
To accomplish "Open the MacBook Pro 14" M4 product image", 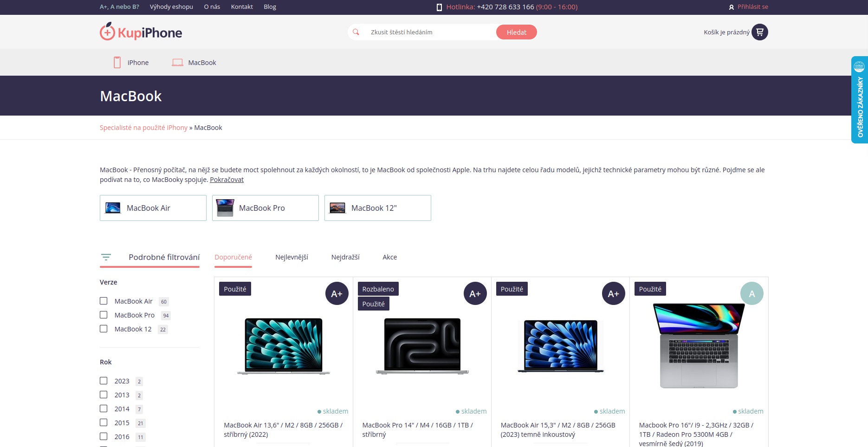I will coord(422,346).
